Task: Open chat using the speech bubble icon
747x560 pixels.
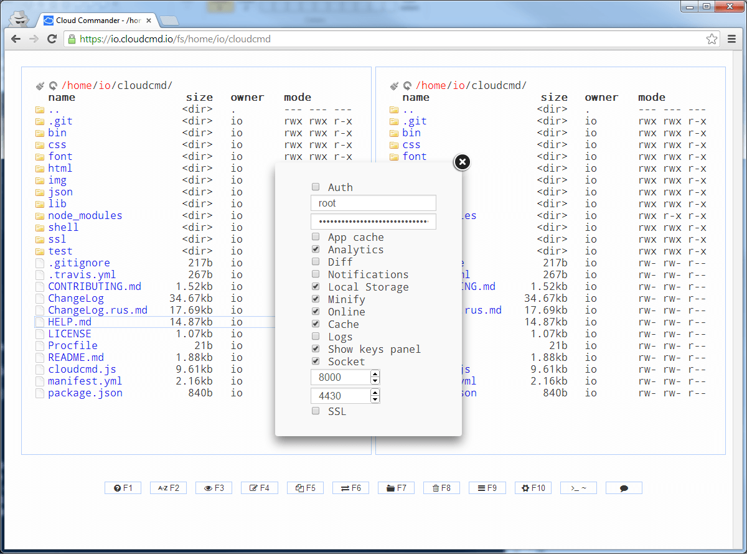Action: point(624,487)
